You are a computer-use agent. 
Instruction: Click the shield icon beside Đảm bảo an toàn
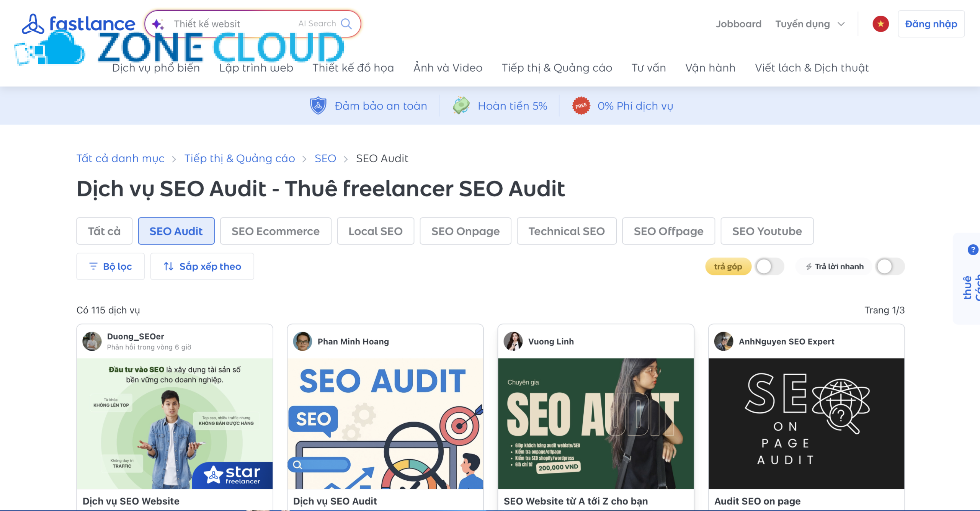pyautogui.click(x=318, y=106)
